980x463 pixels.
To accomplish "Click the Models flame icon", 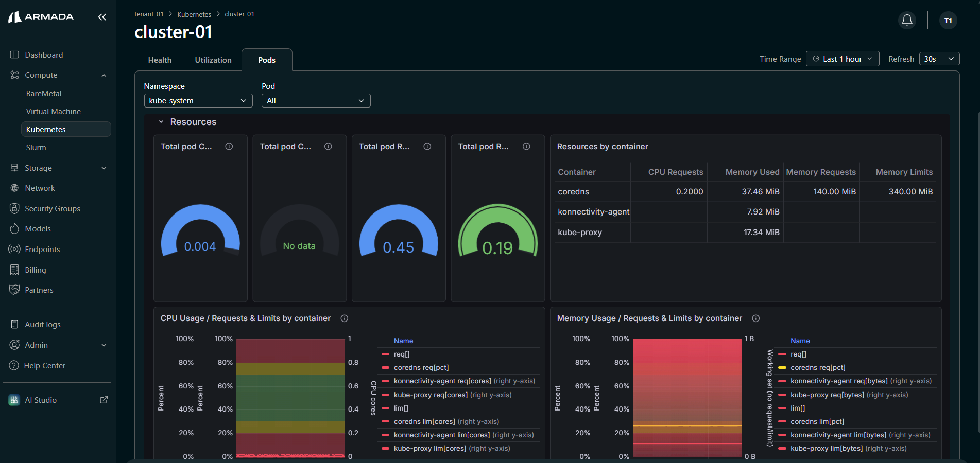I will 14,228.
